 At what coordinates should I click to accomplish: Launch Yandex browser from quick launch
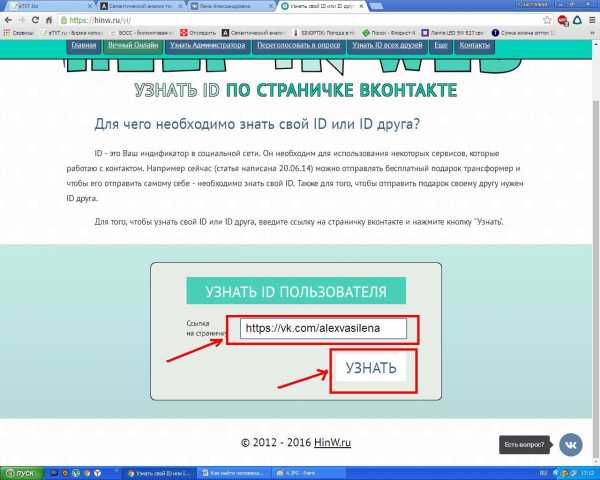coord(98,473)
